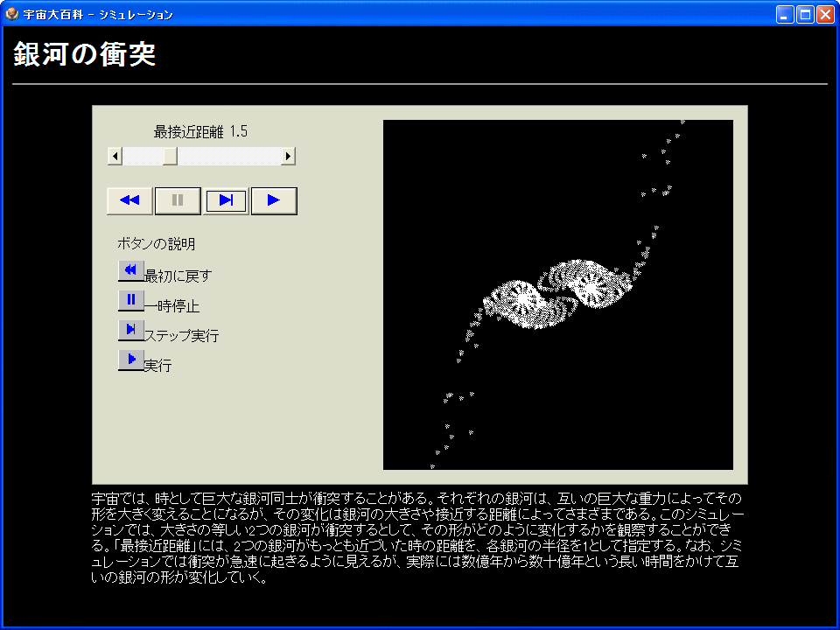
Task: Click the rewind legend icon beside 最初に戻す
Action: [x=130, y=271]
